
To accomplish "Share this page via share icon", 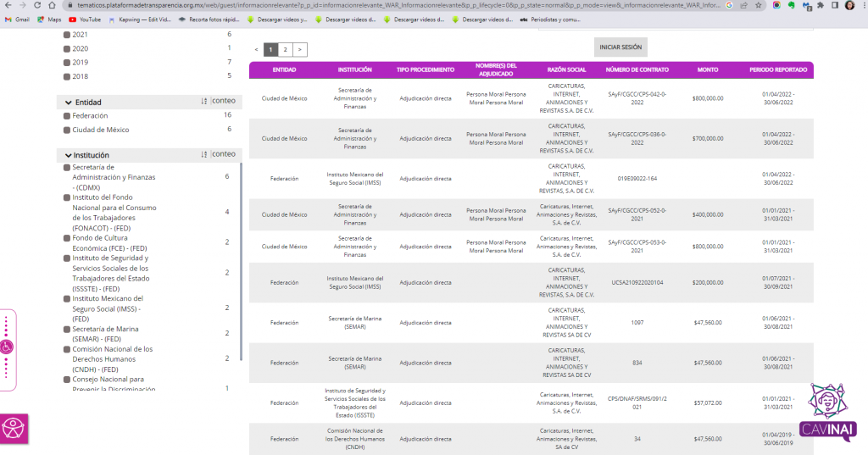I will click(x=743, y=5).
